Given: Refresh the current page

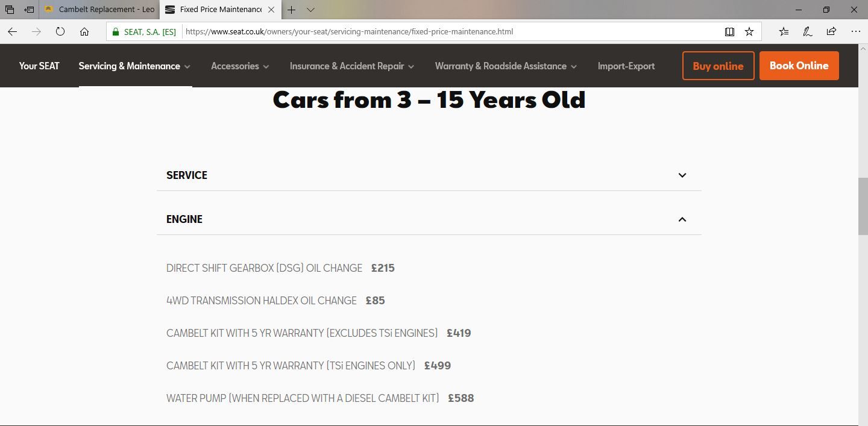Looking at the screenshot, I should pos(60,32).
